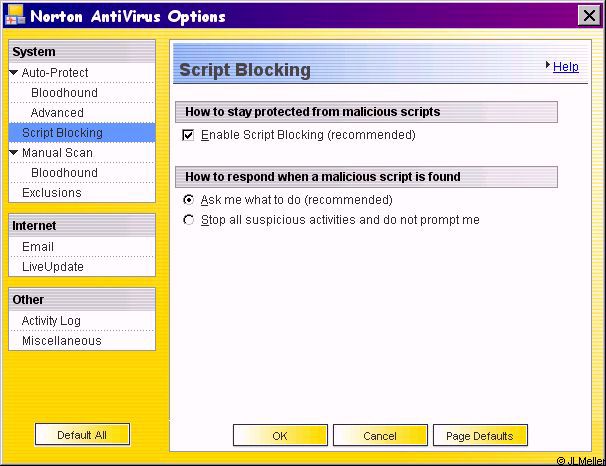Open the Email settings page
The width and height of the screenshot is (606, 466).
click(x=38, y=247)
